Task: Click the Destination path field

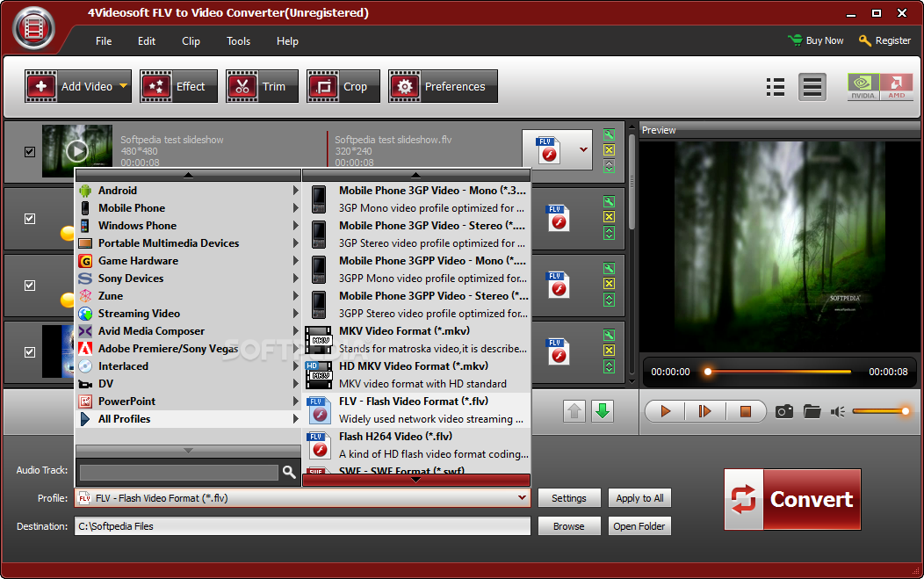Action: click(x=302, y=526)
